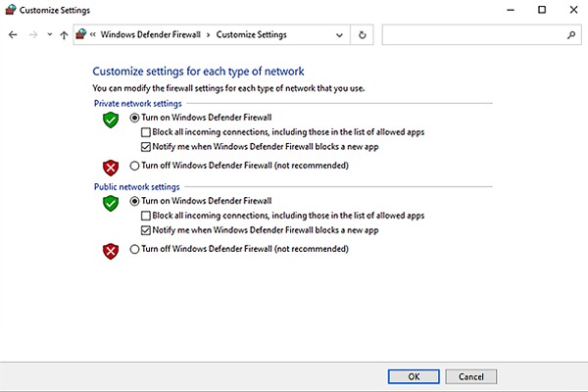This screenshot has width=588, height=392.
Task: Minimize the Customize Settings window
Action: pyautogui.click(x=511, y=10)
